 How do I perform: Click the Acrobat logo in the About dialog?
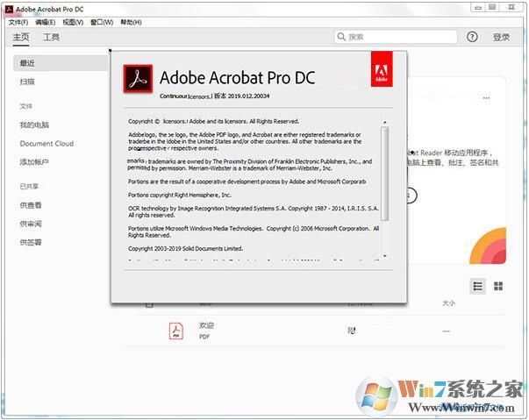tap(138, 79)
